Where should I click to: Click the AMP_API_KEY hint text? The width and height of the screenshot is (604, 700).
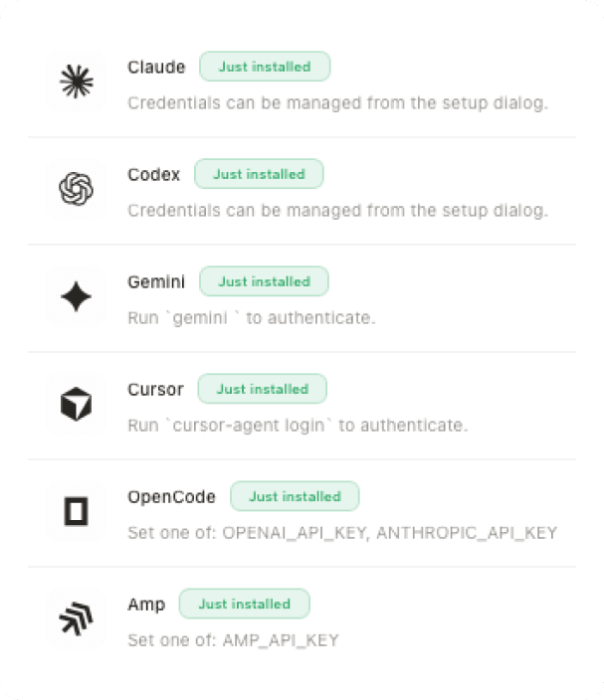[233, 640]
